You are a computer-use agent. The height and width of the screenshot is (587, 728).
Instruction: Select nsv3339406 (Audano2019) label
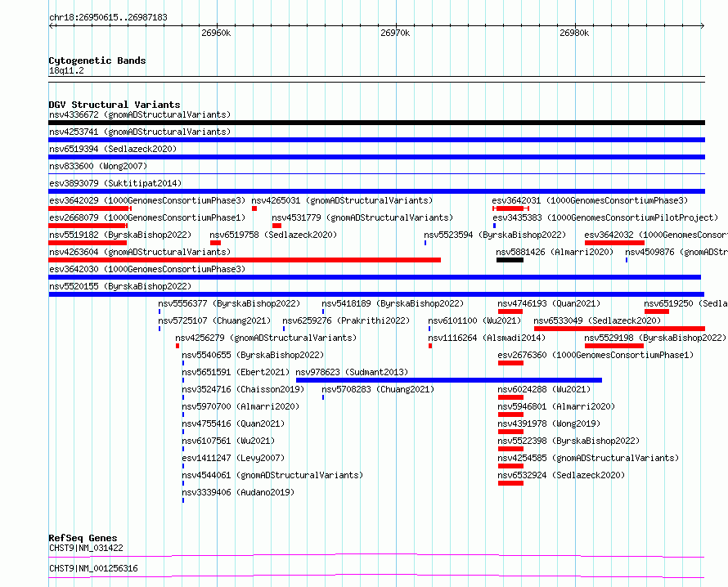click(238, 492)
